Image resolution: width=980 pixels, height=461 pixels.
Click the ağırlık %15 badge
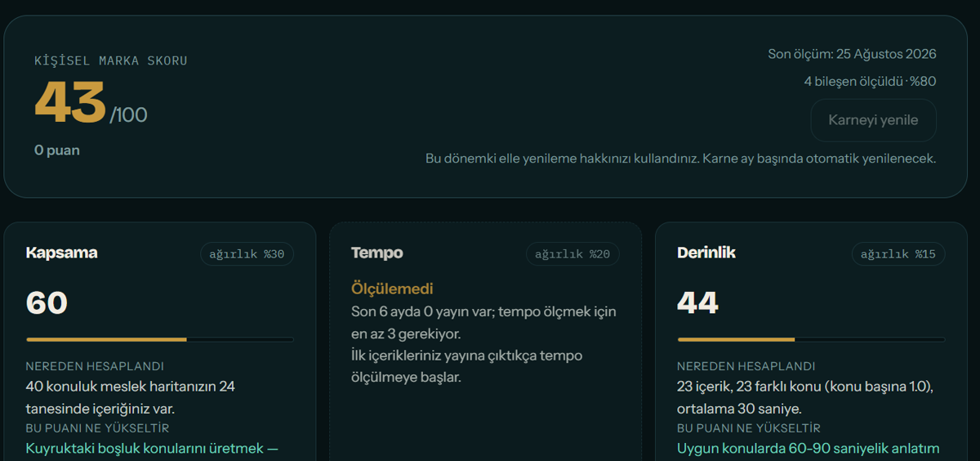point(898,254)
